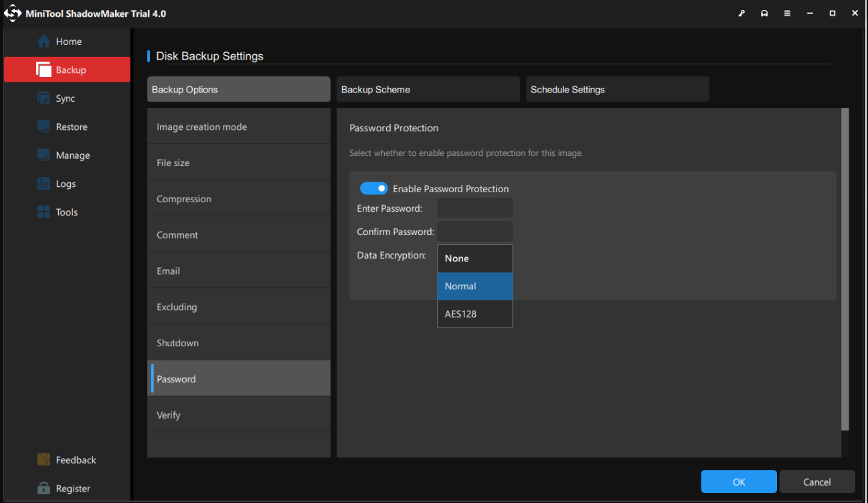Switch to the Backup Scheme tab

coord(428,90)
